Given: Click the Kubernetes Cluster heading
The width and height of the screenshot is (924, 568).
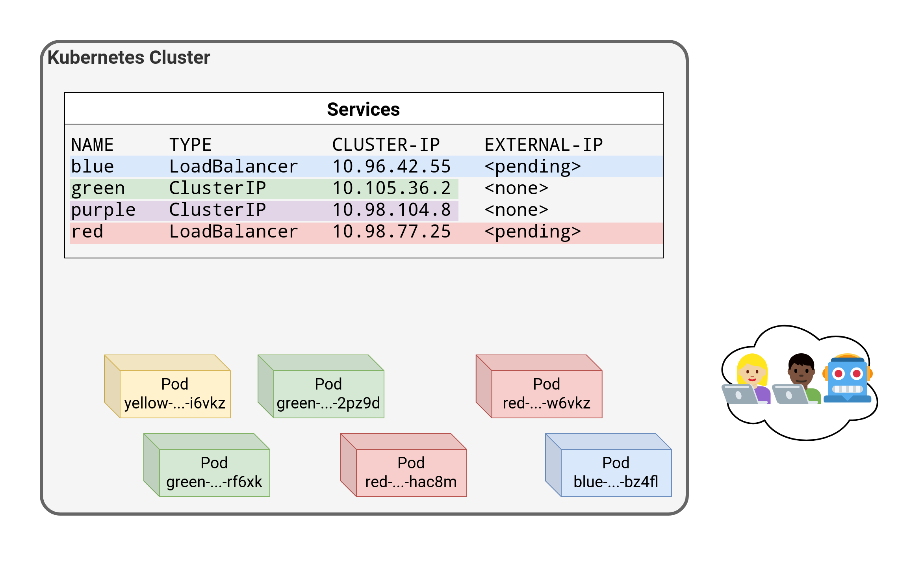Looking at the screenshot, I should [129, 58].
